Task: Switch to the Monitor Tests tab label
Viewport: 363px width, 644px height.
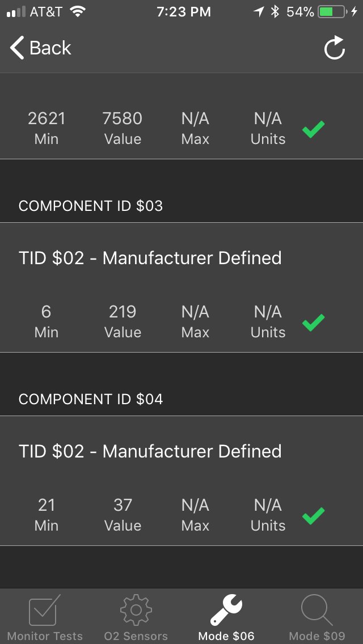Action: pyautogui.click(x=45, y=636)
